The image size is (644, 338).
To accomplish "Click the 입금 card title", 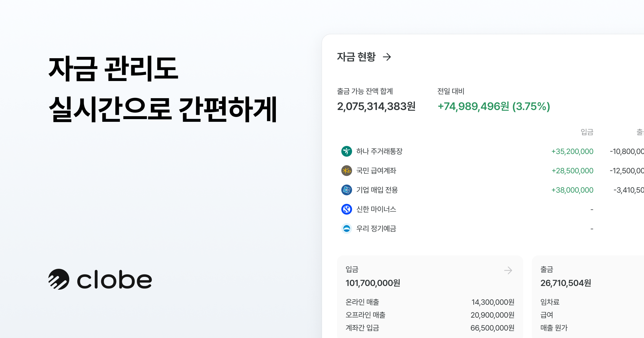I will point(352,269).
